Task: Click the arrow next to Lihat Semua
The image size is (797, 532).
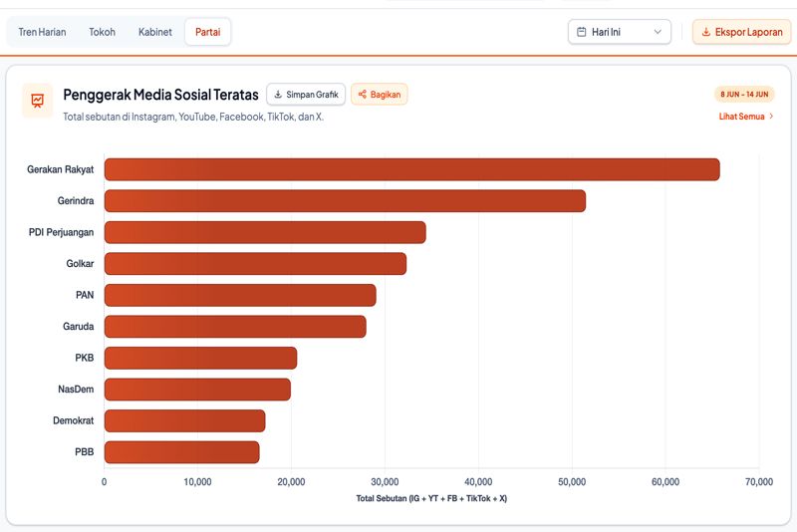Action: (771, 117)
